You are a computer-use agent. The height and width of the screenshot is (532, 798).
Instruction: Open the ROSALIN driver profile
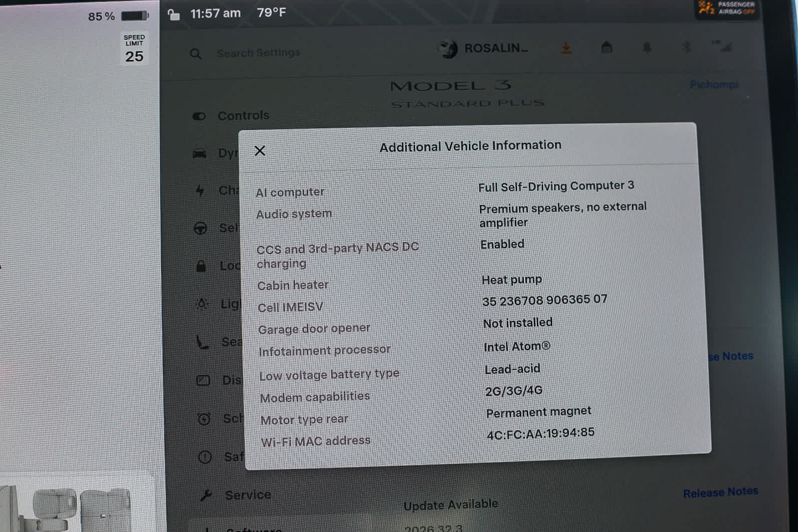(x=483, y=49)
